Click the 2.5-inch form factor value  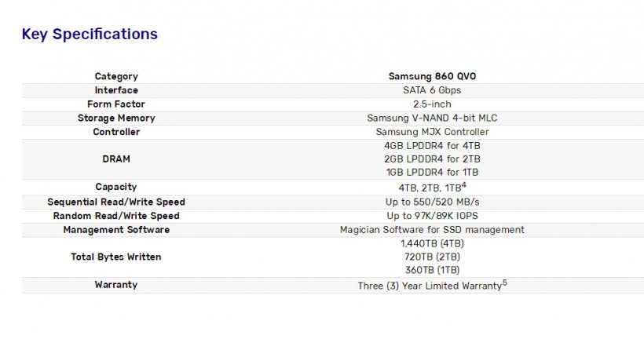432,104
